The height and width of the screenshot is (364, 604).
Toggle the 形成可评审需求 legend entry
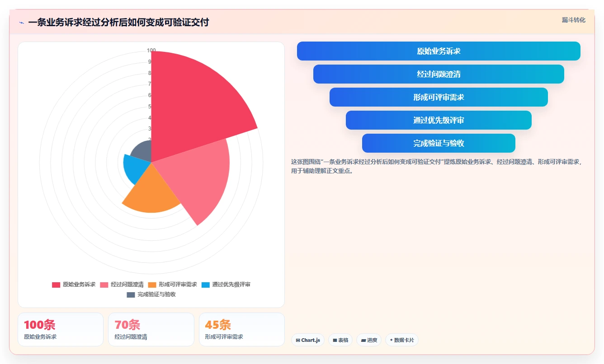(172, 285)
